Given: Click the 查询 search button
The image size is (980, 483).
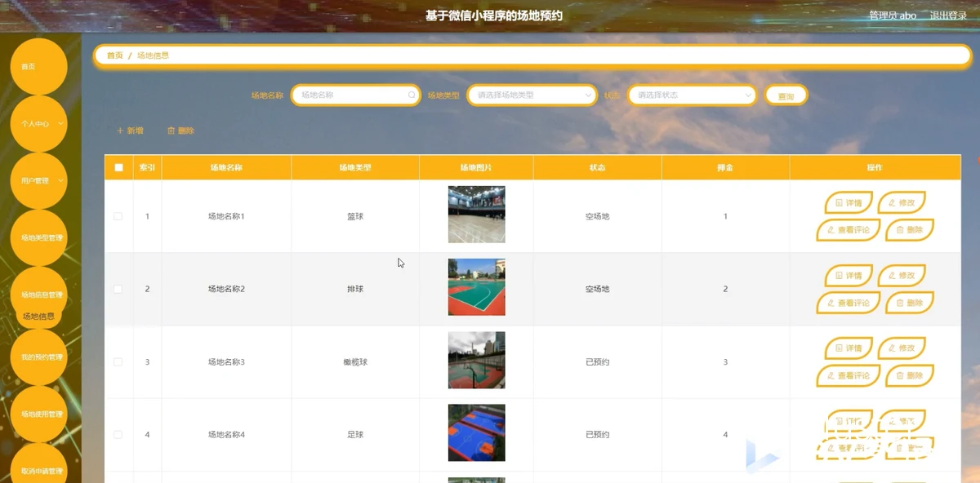Looking at the screenshot, I should click(x=786, y=95).
